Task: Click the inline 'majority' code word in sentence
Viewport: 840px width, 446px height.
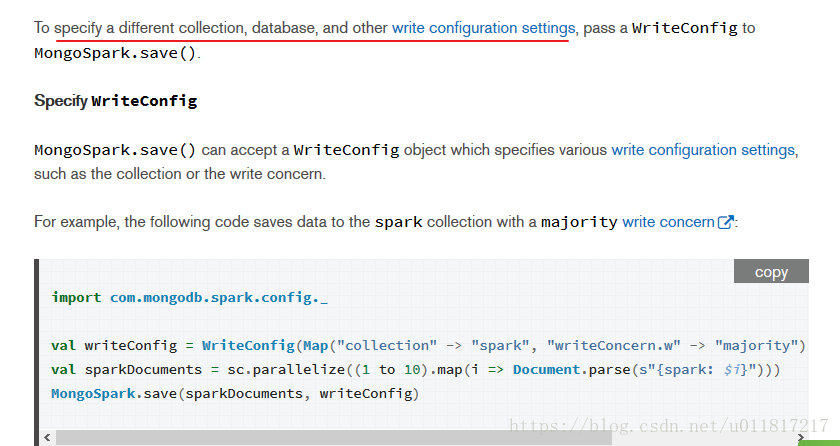Action: 579,222
